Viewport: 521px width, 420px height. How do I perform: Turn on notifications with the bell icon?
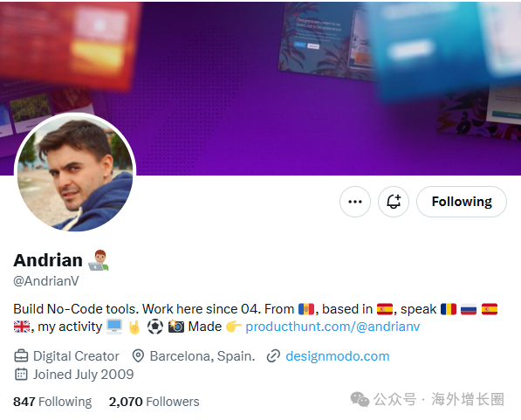(394, 202)
